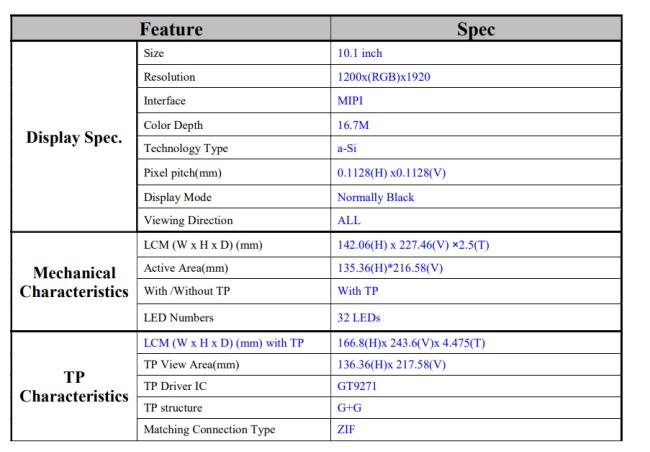Click the "1200x(RGB)x1920" resolution value

click(385, 77)
